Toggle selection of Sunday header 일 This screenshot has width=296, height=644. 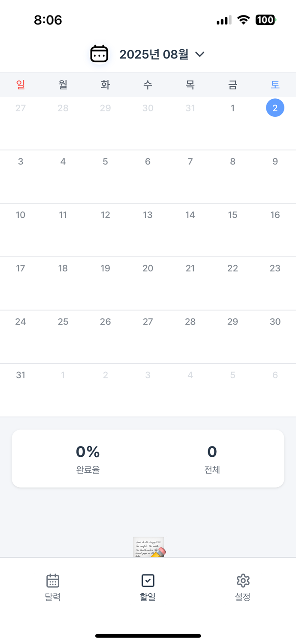(21, 85)
